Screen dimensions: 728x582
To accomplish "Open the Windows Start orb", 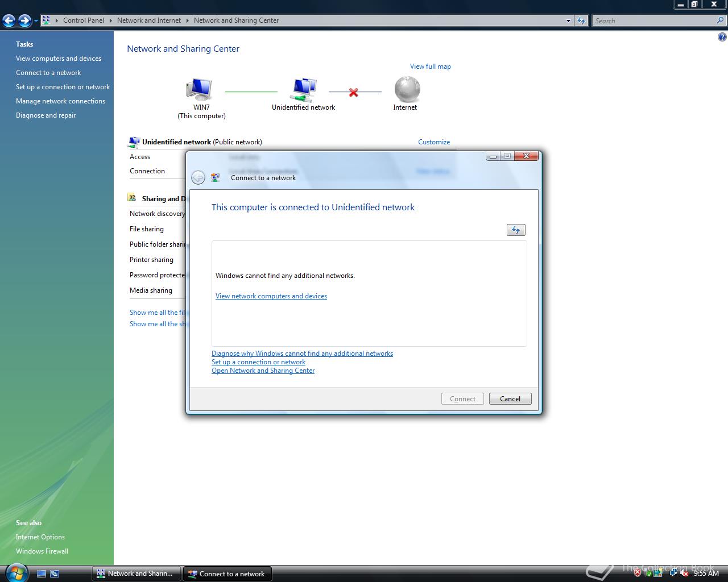I will coord(15,572).
